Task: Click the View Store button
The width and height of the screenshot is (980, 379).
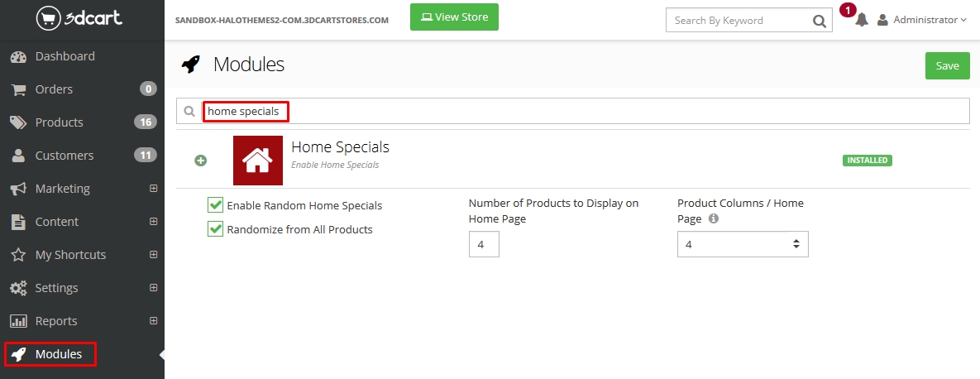Action: click(454, 17)
